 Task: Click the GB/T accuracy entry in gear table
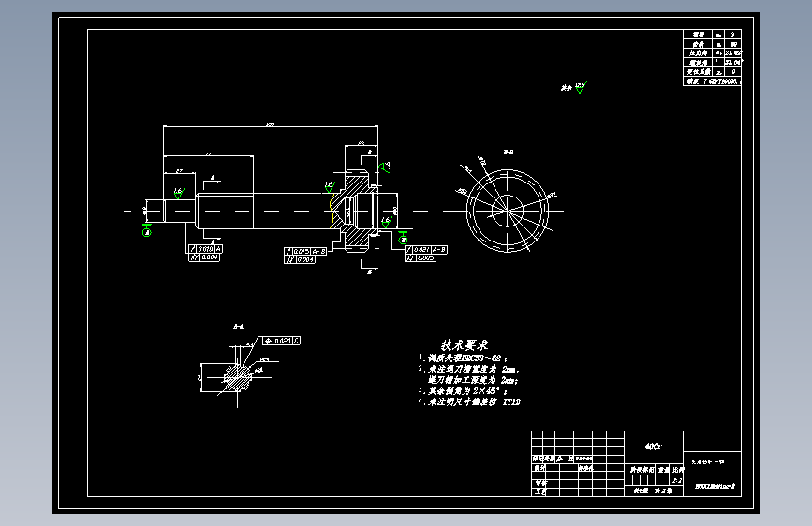[722, 81]
